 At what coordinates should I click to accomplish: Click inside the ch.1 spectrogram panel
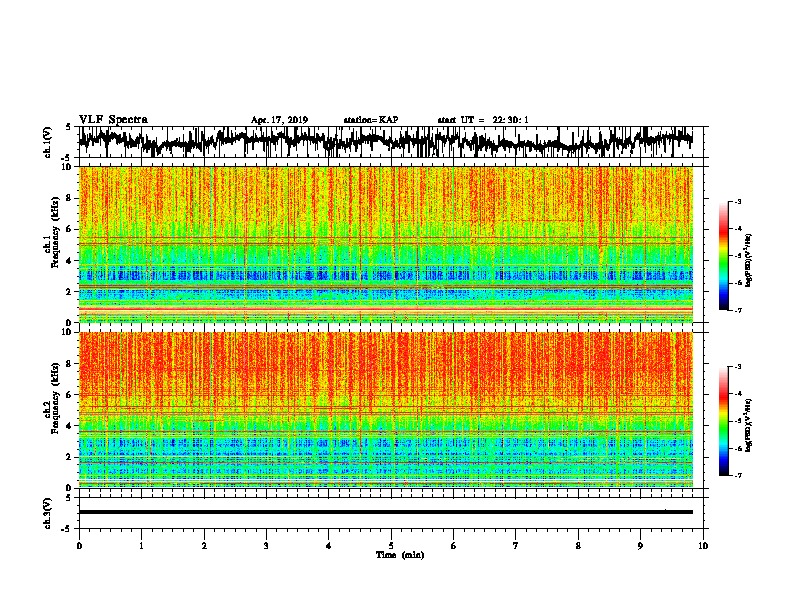(385, 244)
